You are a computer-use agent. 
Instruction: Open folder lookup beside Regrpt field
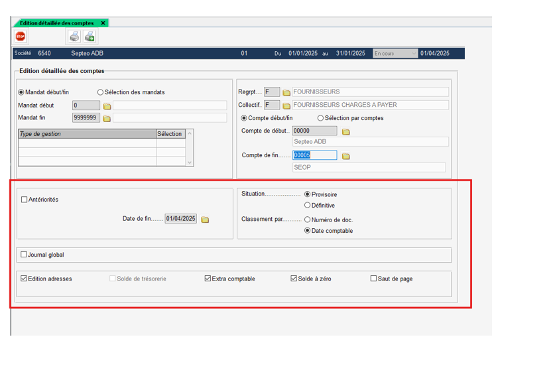(286, 93)
